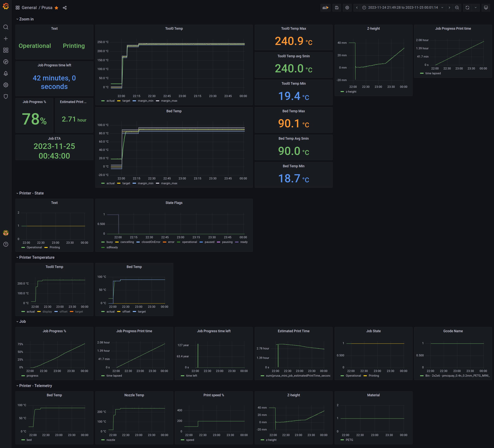Open the Tool0 Temp Max panel menu
The width and height of the screenshot is (494, 448).
294,29
